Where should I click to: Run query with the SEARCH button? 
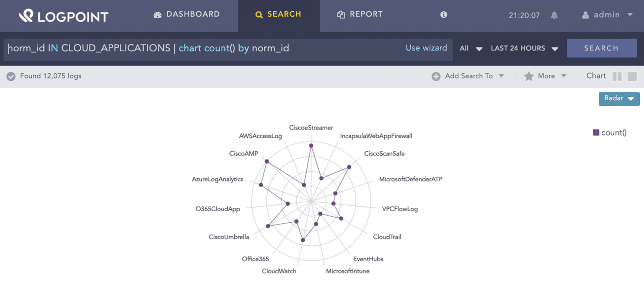click(x=602, y=48)
